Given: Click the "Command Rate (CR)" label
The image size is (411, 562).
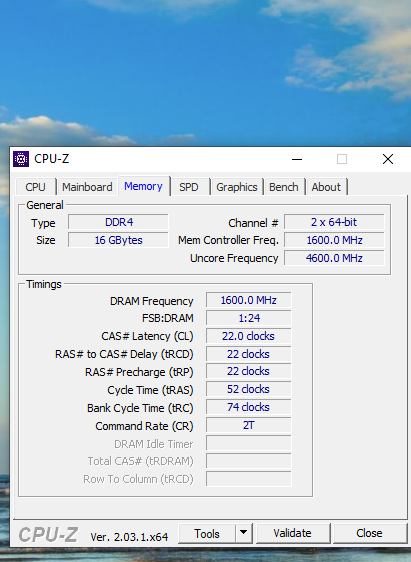Looking at the screenshot, I should coord(144,426).
